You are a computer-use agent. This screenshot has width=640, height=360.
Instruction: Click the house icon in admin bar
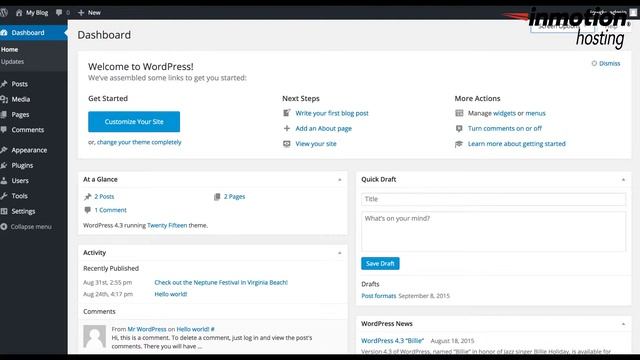pyautogui.click(x=19, y=13)
